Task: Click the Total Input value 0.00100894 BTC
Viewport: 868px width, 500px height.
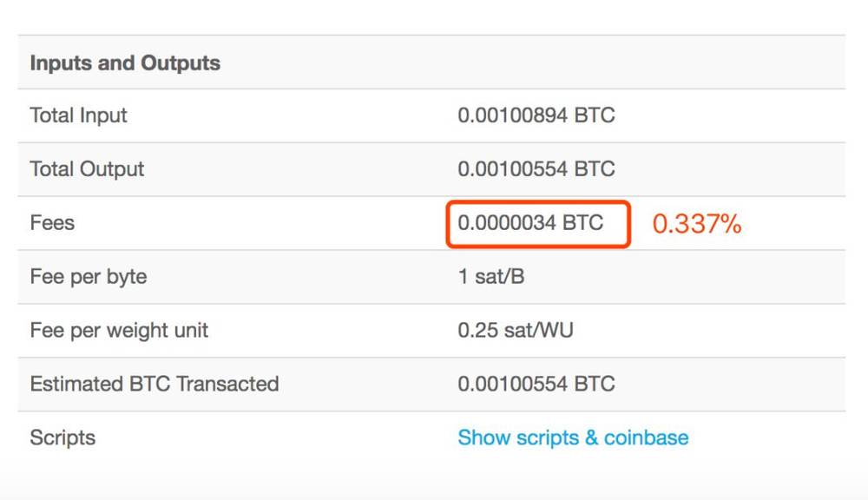Action: [x=536, y=115]
